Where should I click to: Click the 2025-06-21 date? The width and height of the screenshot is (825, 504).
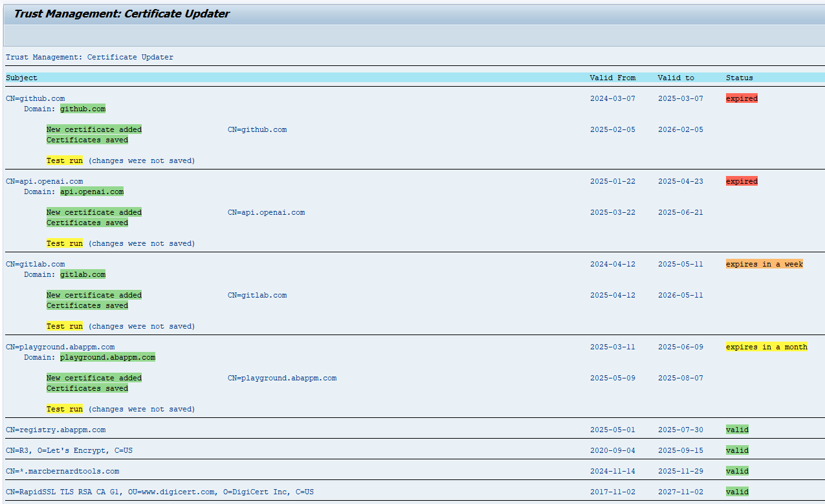point(681,212)
